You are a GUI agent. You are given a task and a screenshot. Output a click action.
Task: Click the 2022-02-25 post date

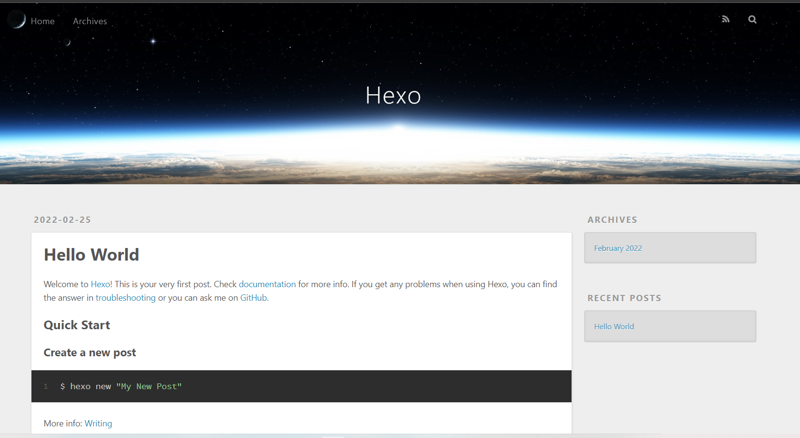(x=62, y=220)
